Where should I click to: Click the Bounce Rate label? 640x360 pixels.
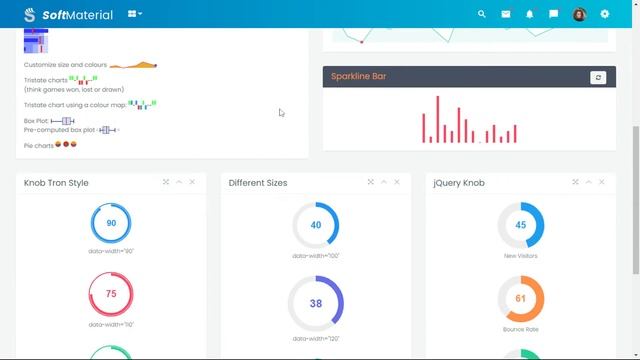[x=520, y=329]
